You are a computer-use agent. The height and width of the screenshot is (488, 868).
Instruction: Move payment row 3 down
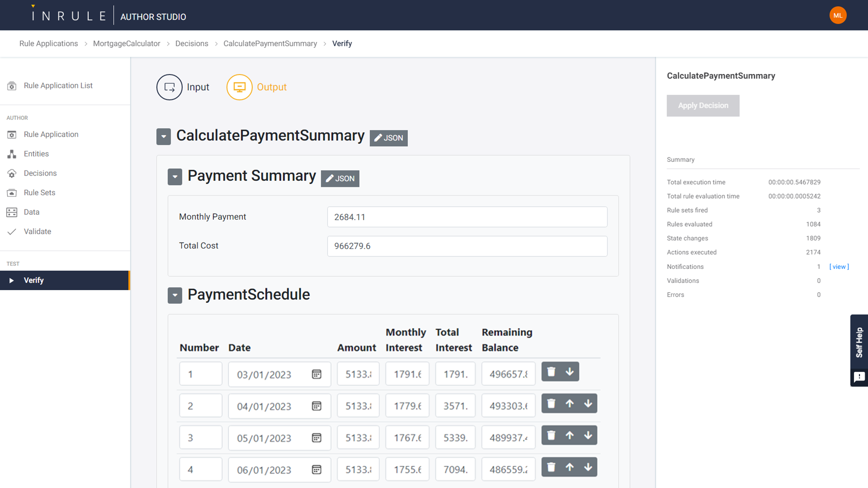(588, 435)
